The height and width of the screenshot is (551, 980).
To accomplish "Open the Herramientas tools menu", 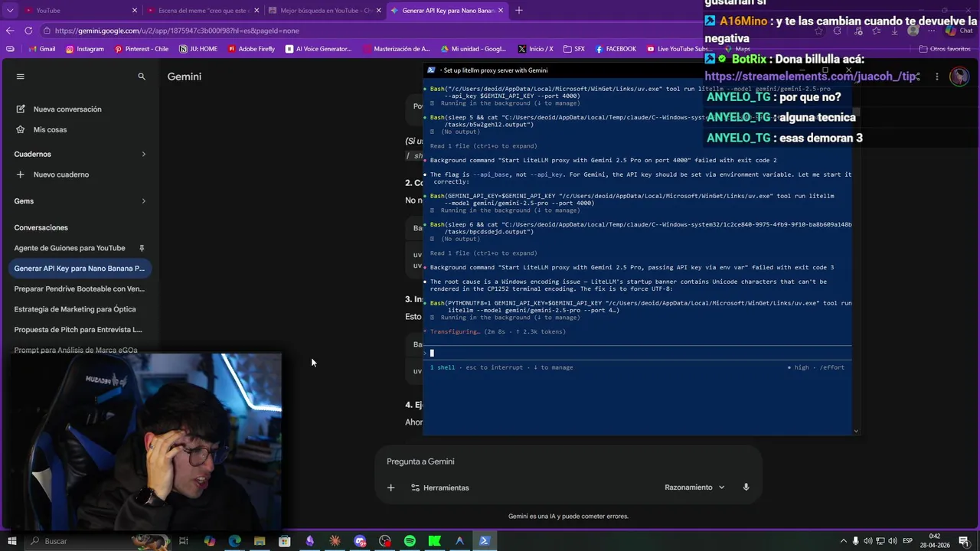I will (x=440, y=487).
